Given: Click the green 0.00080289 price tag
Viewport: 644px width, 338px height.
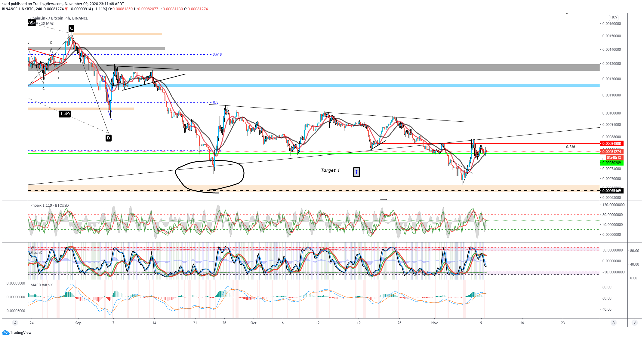Looking at the screenshot, I should pyautogui.click(x=612, y=163).
